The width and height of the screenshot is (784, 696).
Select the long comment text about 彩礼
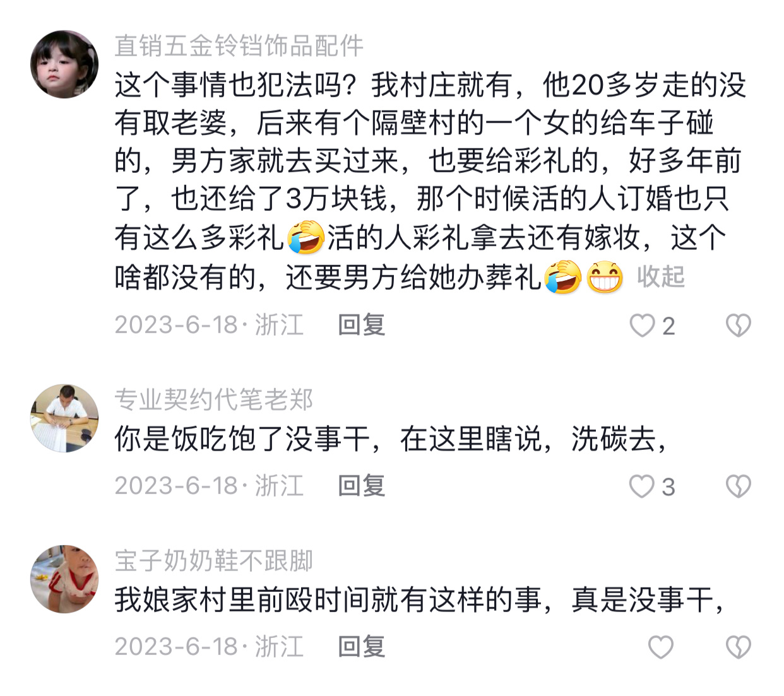pos(431,181)
